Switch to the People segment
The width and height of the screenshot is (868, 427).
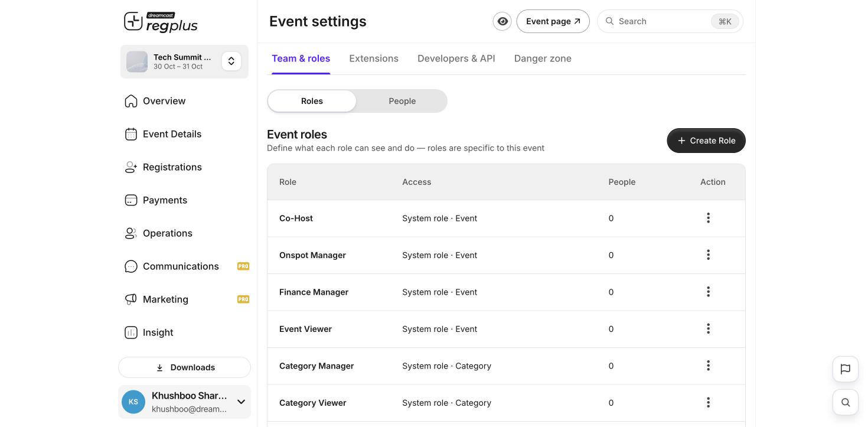click(x=402, y=101)
